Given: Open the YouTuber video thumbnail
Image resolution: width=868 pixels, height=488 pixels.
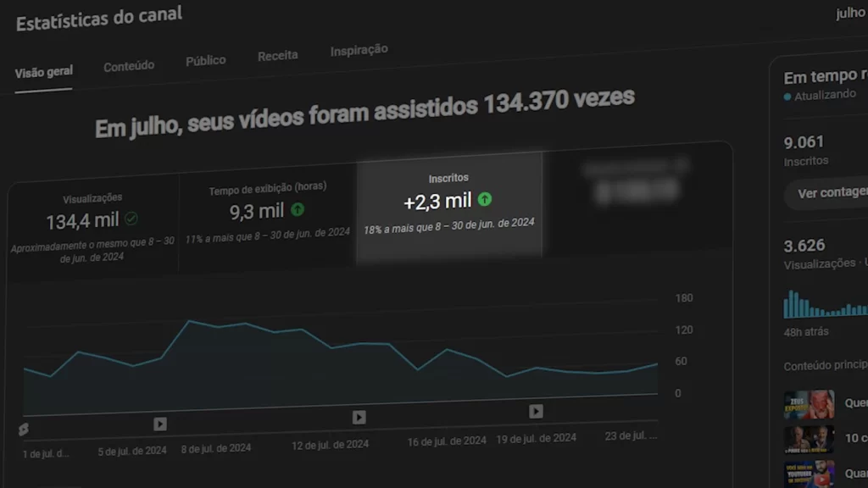Looking at the screenshot, I should 809,474.
